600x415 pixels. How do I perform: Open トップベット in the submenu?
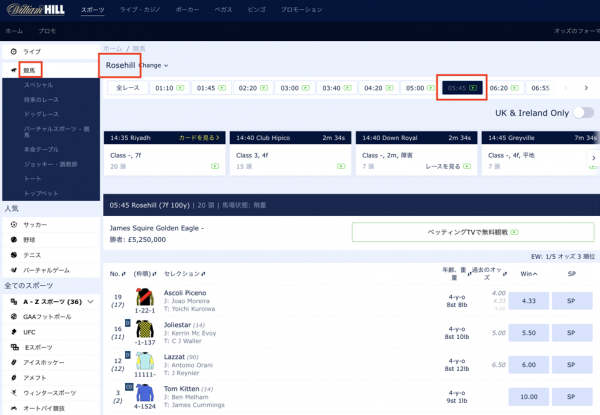point(41,193)
